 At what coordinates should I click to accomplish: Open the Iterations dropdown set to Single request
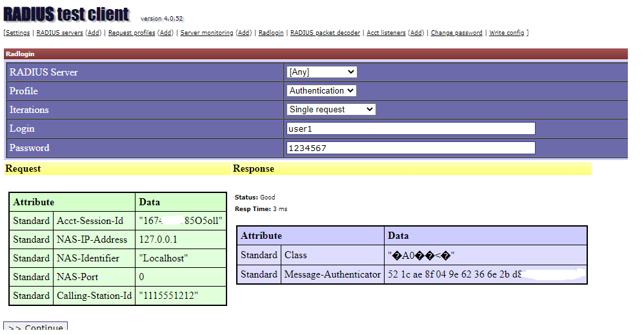pyautogui.click(x=331, y=109)
